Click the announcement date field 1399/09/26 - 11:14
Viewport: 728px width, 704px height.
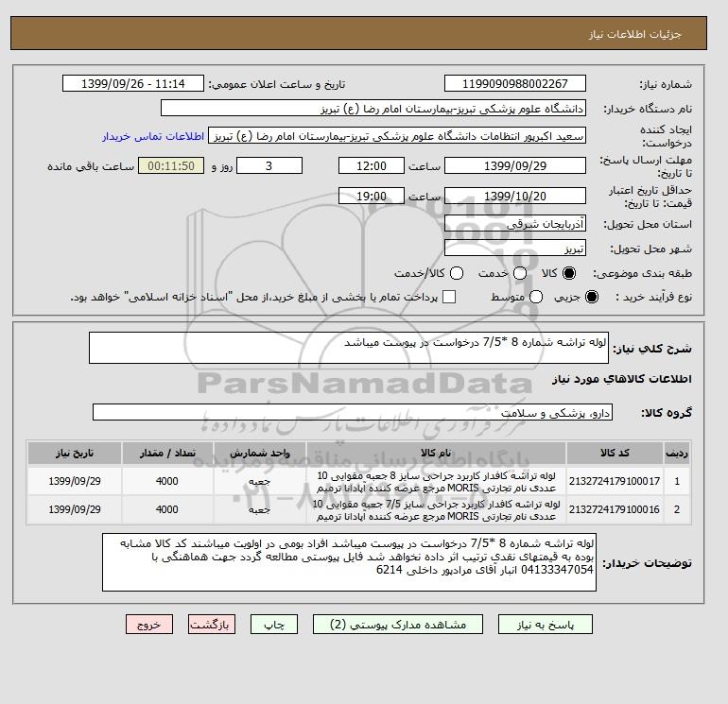[132, 84]
